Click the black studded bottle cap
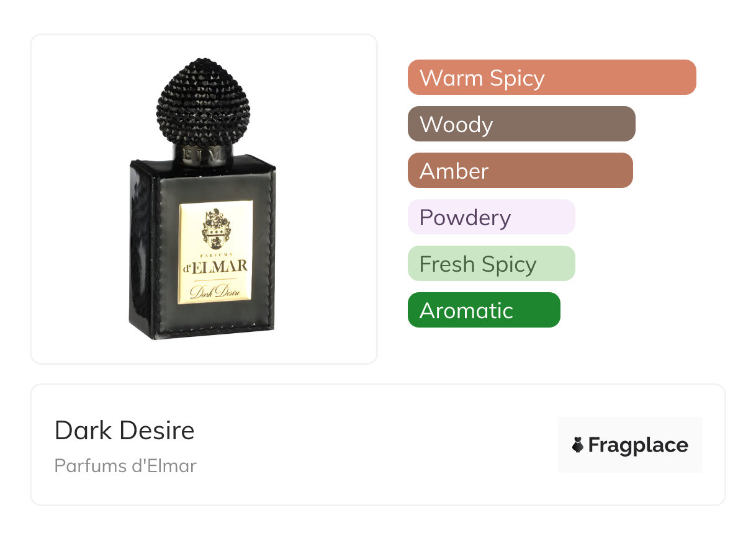Viewport: 756px width, 536px height. (203, 102)
